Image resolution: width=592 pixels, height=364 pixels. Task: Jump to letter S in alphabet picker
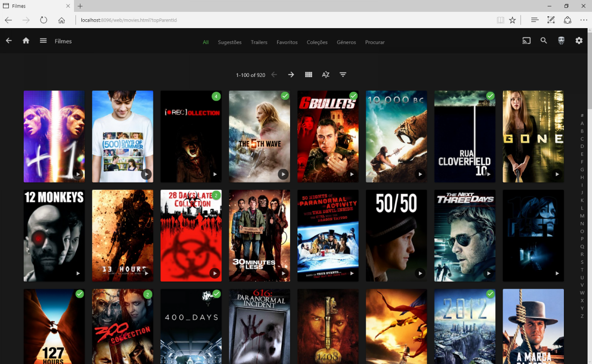coord(582,262)
